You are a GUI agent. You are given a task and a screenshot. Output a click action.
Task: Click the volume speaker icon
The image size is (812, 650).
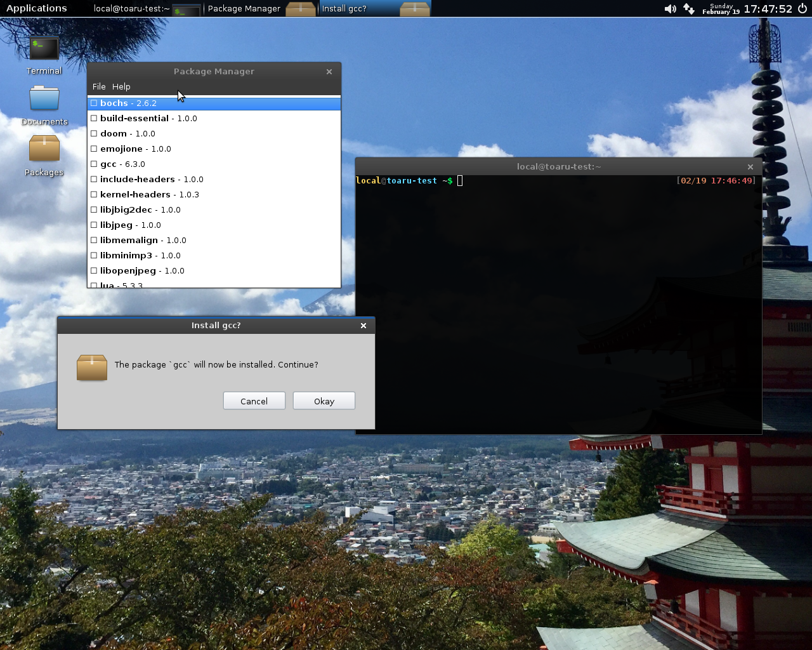[670, 9]
